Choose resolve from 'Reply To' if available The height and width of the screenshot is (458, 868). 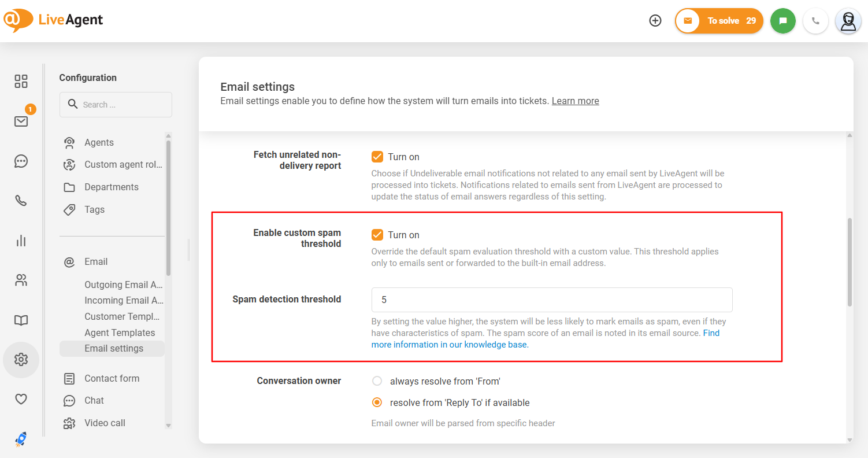[x=377, y=402]
